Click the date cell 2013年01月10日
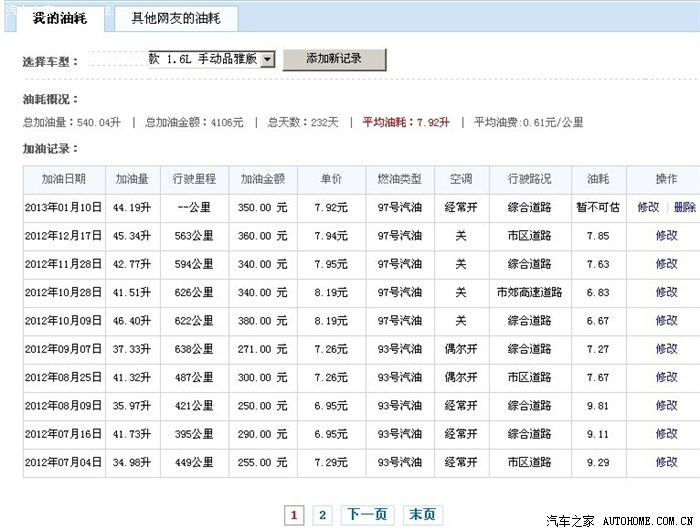This screenshot has width=700, height=530. [x=63, y=207]
